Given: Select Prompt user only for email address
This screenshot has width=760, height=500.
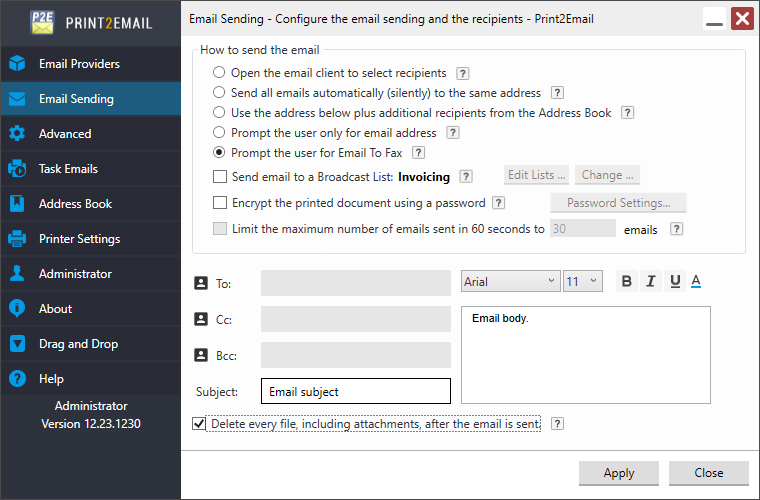Looking at the screenshot, I should 219,132.
